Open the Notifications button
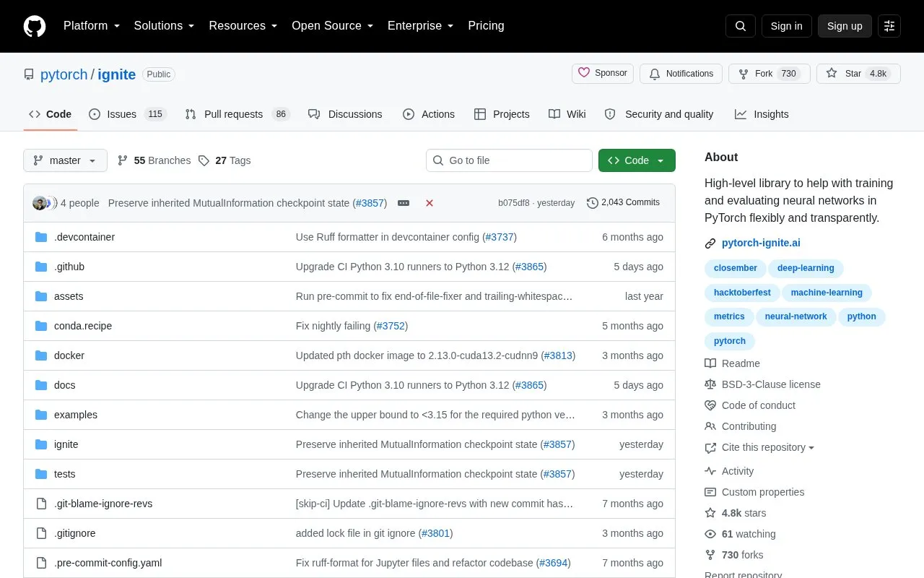 [681, 74]
